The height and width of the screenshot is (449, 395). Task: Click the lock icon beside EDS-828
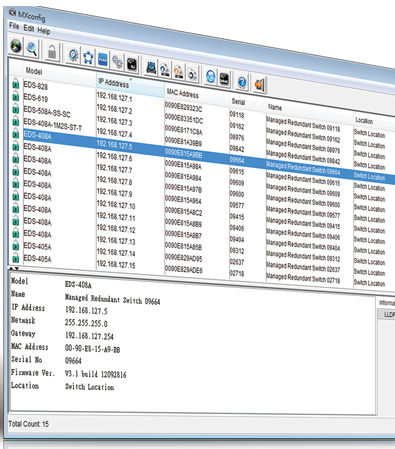15,84
